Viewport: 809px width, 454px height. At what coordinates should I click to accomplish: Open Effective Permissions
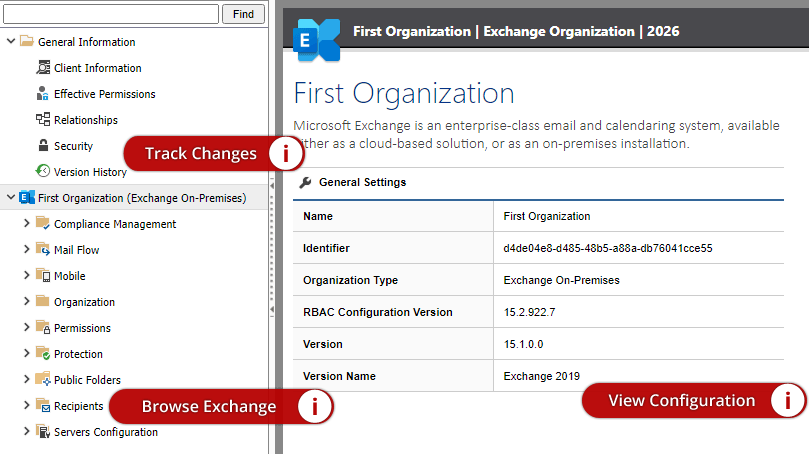click(105, 94)
